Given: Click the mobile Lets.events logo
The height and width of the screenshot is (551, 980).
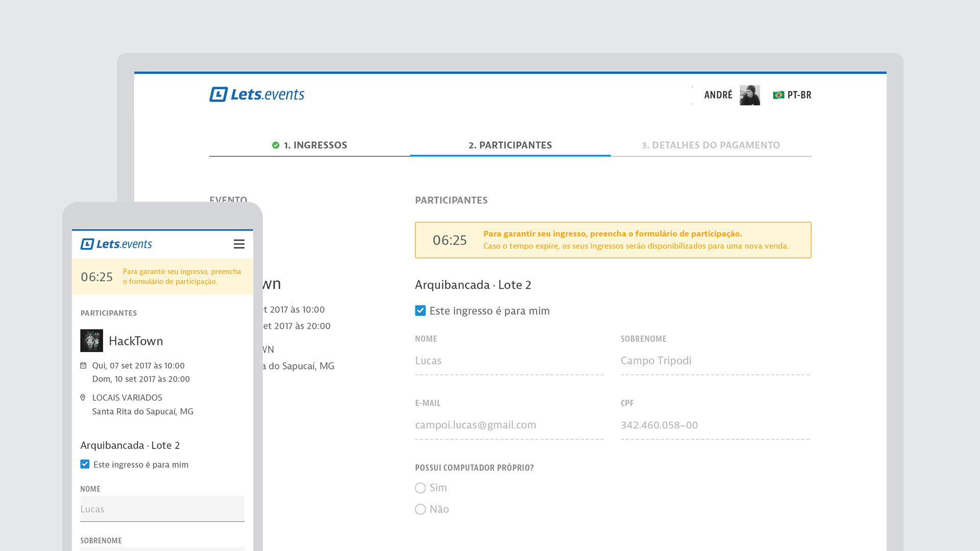Looking at the screenshot, I should 116,244.
